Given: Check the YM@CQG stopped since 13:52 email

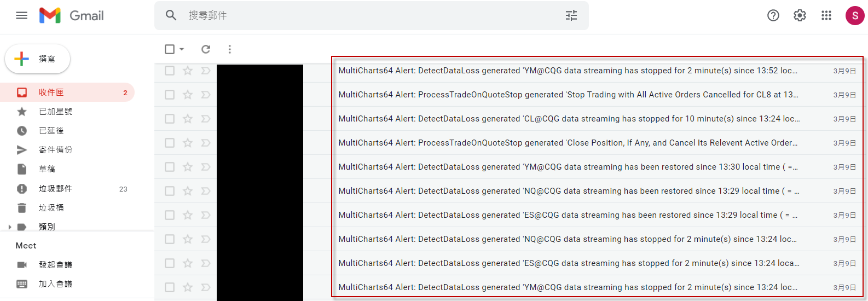Looking at the screenshot, I should point(170,71).
